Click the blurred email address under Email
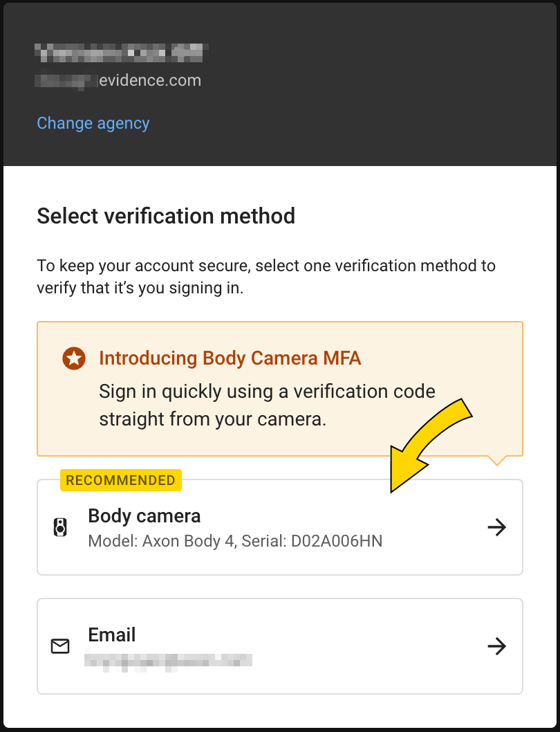The height and width of the screenshot is (732, 560). tap(168, 659)
